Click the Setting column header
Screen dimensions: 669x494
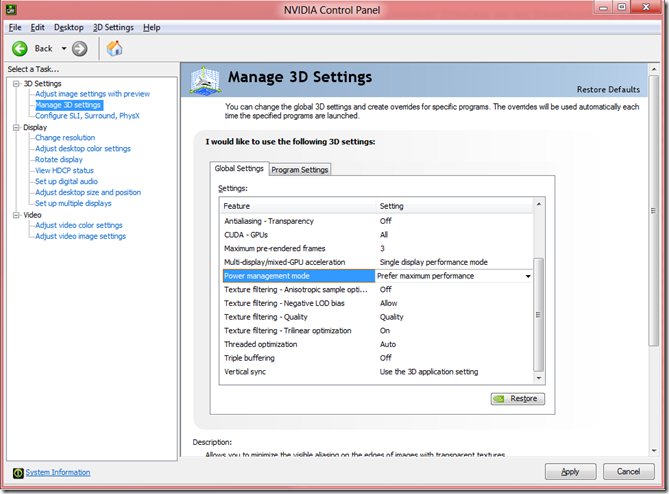454,206
